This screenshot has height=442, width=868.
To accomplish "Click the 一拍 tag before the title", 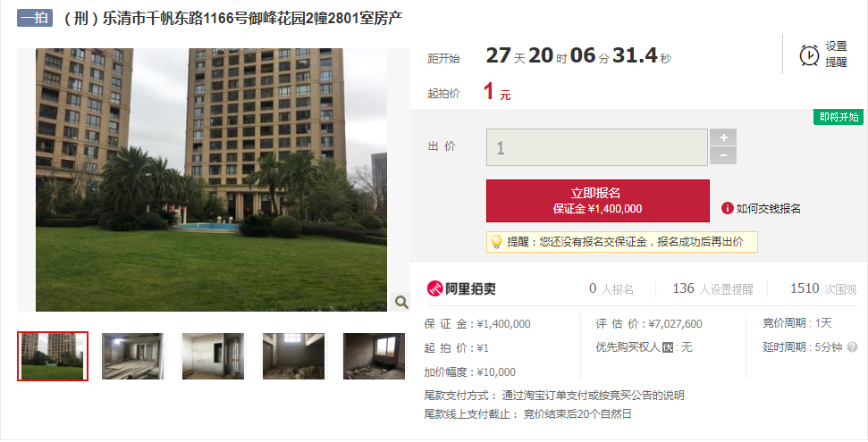I will [35, 18].
